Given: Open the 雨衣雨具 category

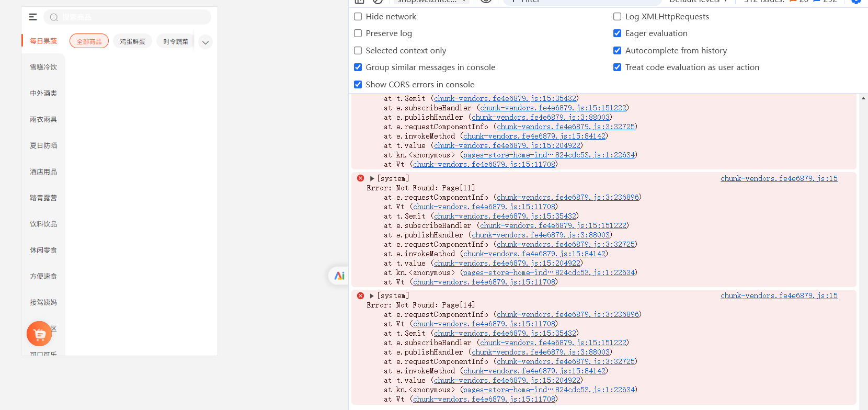Looking at the screenshot, I should click(x=43, y=119).
